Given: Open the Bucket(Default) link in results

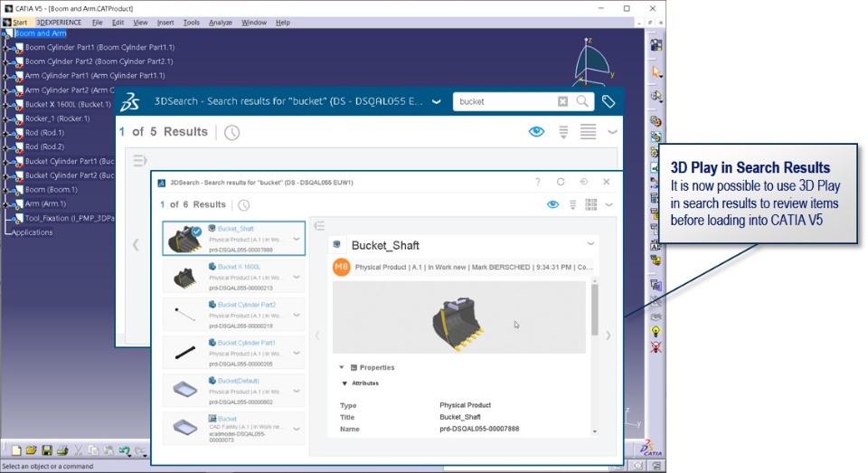Looking at the screenshot, I should tap(238, 381).
